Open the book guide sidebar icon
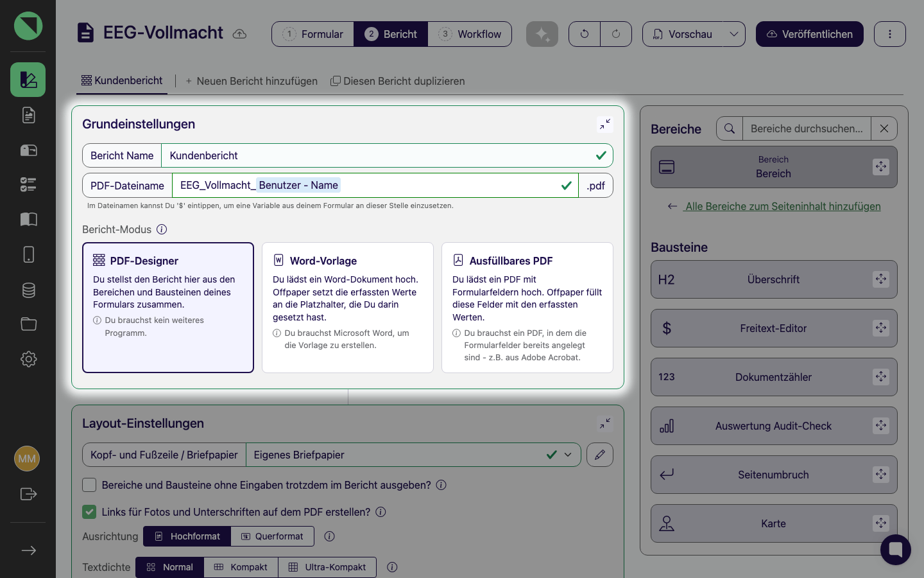Viewport: 924px width, 578px height. [28, 220]
